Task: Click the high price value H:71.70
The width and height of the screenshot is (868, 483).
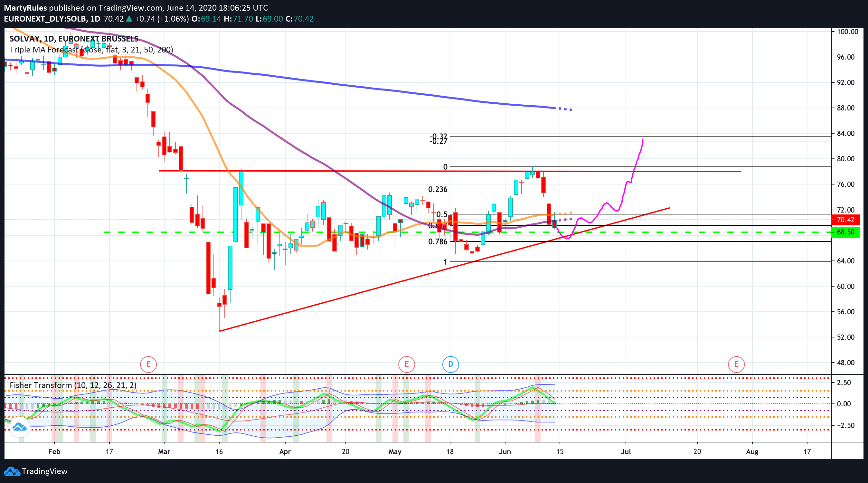Action: tap(238, 19)
